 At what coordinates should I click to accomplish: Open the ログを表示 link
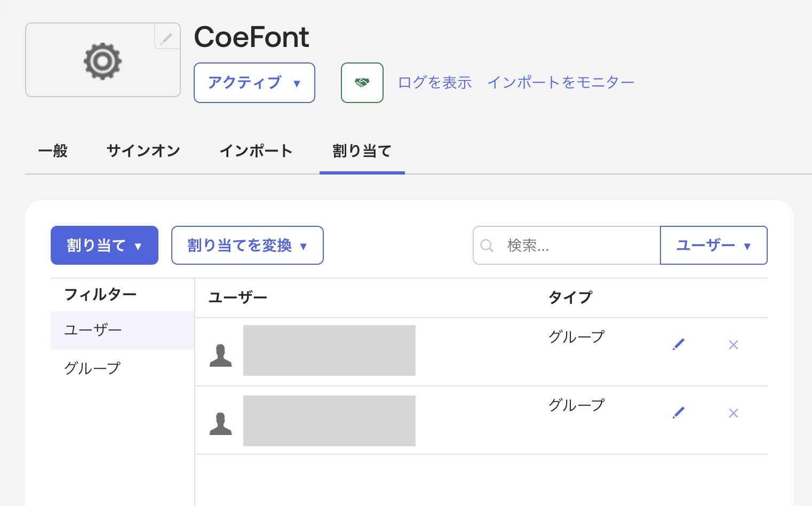435,83
